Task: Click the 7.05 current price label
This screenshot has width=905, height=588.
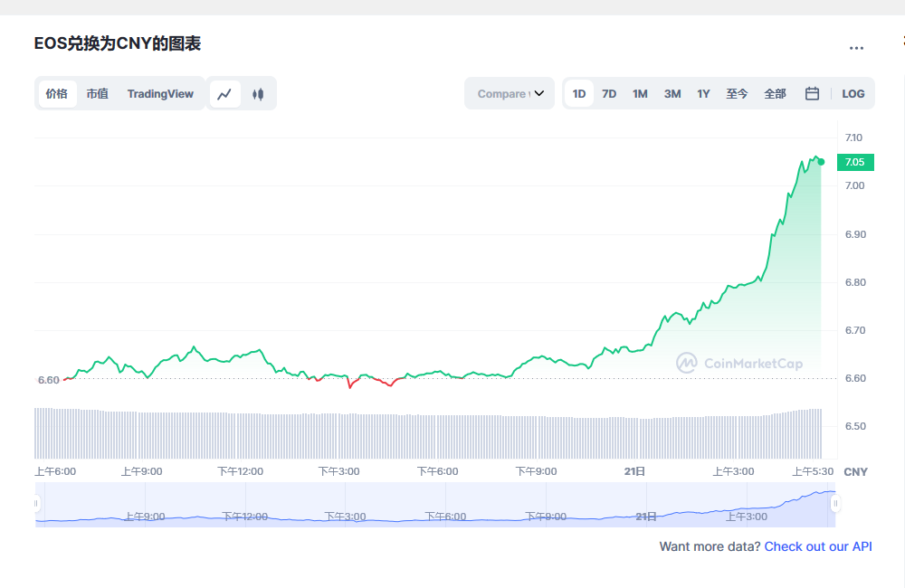Action: click(855, 162)
